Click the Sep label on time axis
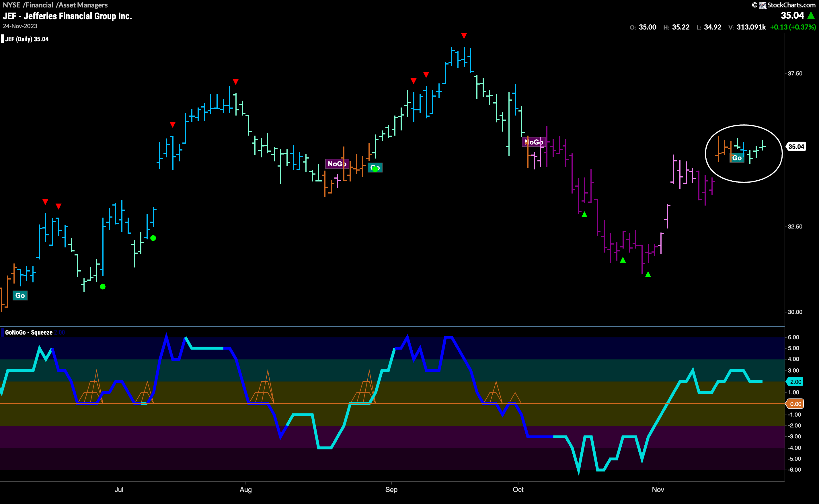 (x=391, y=490)
